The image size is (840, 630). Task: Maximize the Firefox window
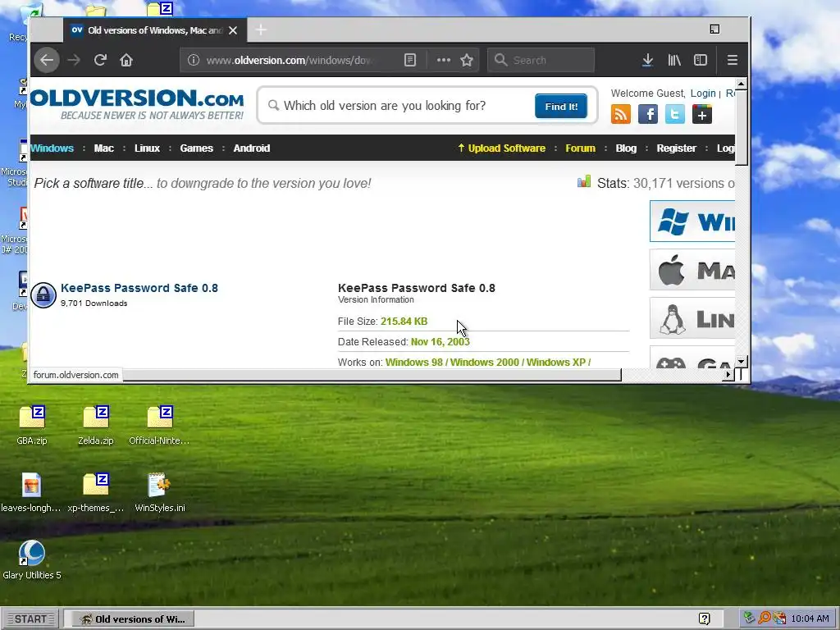[714, 30]
